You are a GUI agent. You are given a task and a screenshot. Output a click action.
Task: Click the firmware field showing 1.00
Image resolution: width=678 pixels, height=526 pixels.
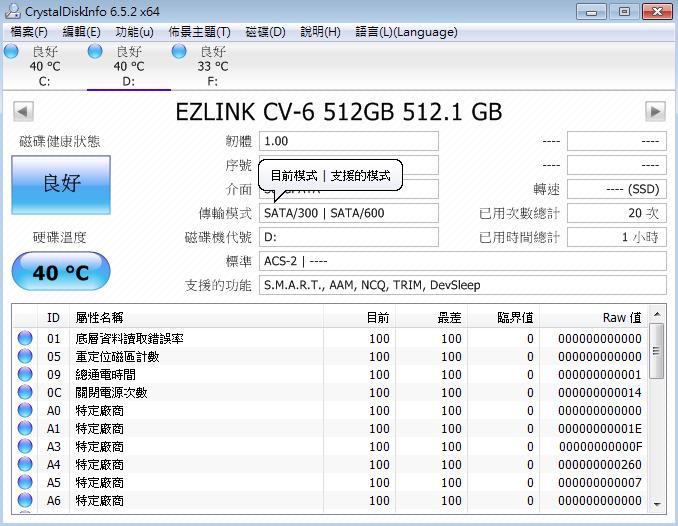[349, 141]
